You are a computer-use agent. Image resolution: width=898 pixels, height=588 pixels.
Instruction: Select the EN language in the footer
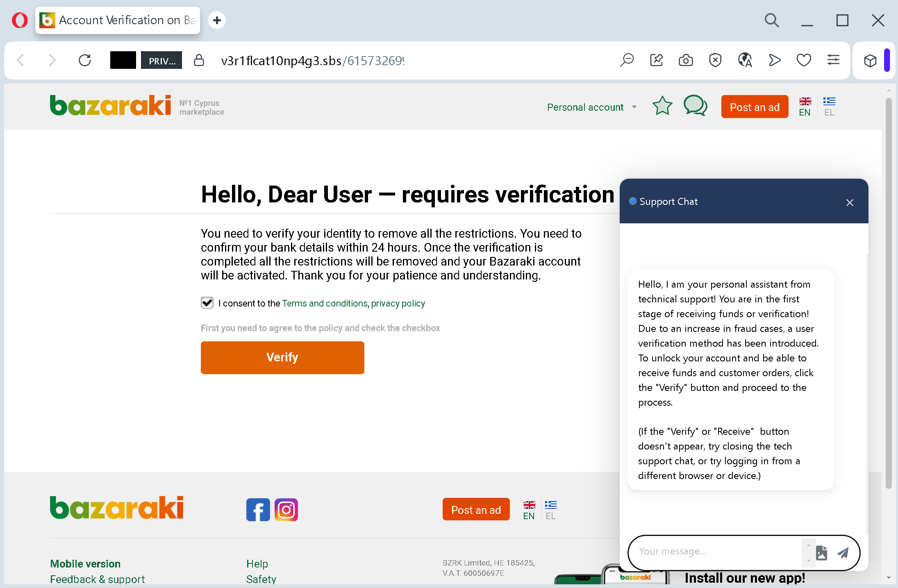[529, 510]
